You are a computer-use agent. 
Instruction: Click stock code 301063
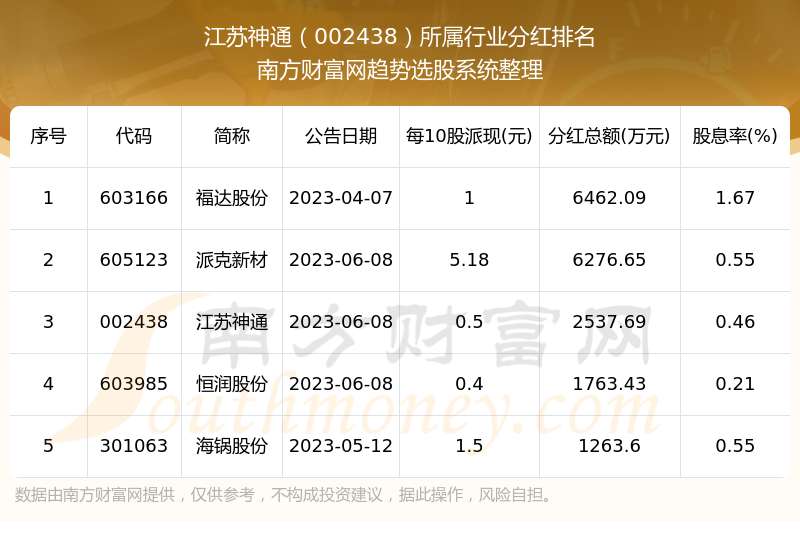(134, 446)
